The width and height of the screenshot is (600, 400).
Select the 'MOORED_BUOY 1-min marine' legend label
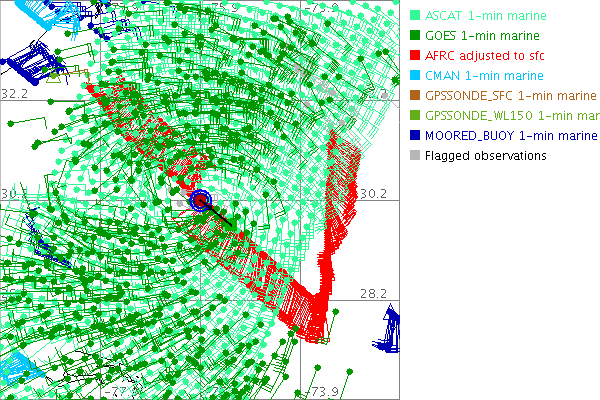[511, 136]
